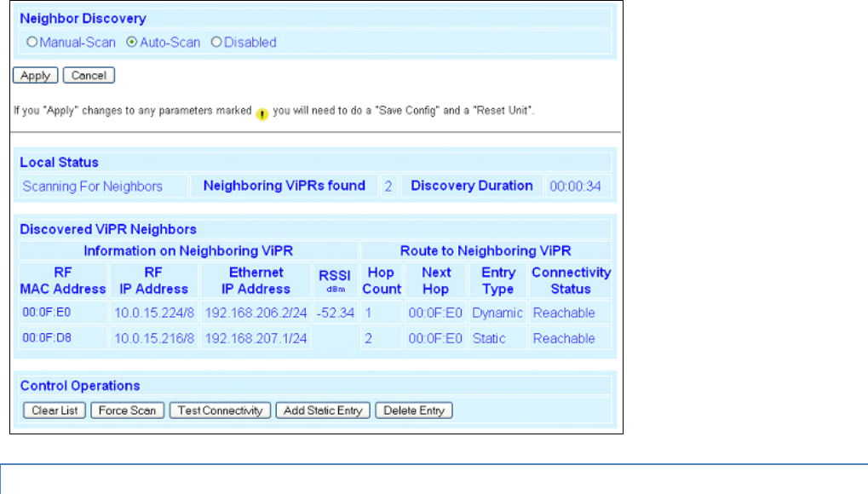This screenshot has height=494, width=868.
Task: Click the Hop Count column header
Action: pyautogui.click(x=382, y=281)
